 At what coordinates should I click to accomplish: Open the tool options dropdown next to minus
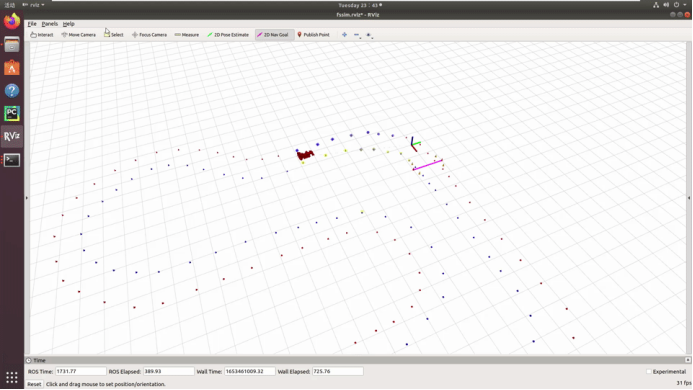click(369, 35)
